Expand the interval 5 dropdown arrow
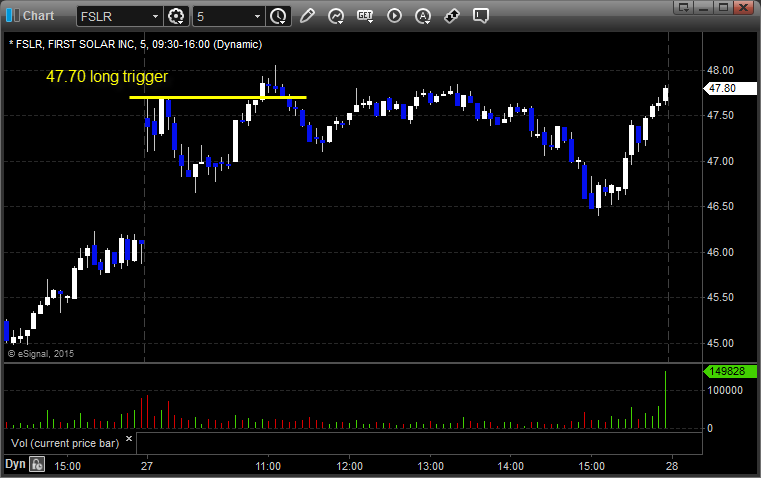Screen dimensions: 761x478 [x=258, y=16]
